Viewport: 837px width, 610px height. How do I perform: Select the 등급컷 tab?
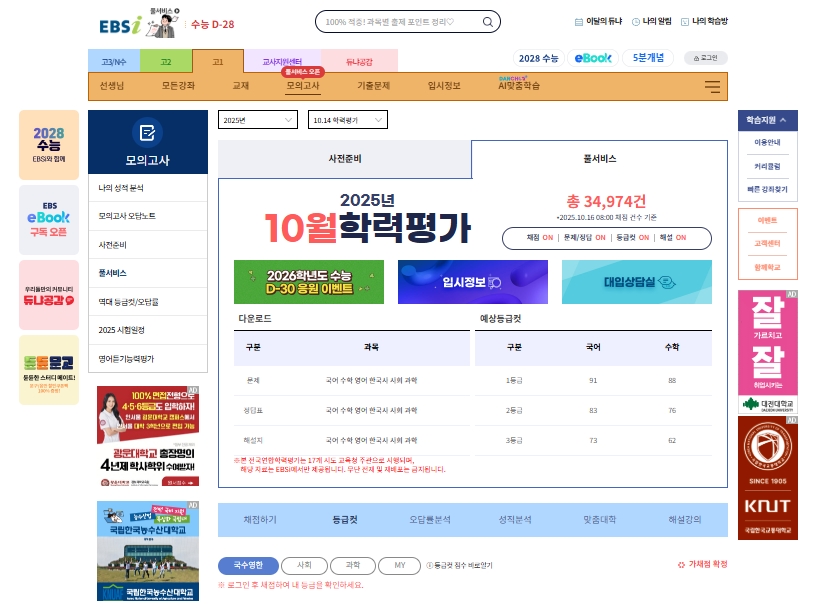point(345,519)
